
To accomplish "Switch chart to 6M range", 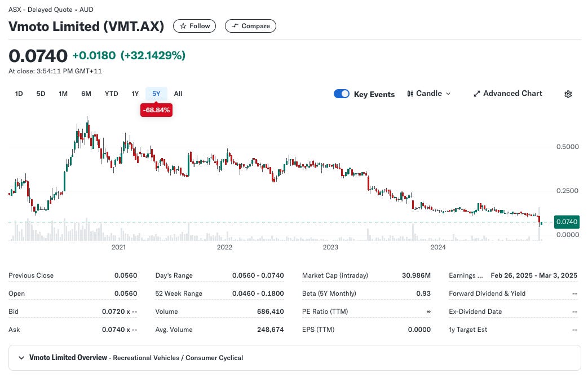I will (x=86, y=94).
